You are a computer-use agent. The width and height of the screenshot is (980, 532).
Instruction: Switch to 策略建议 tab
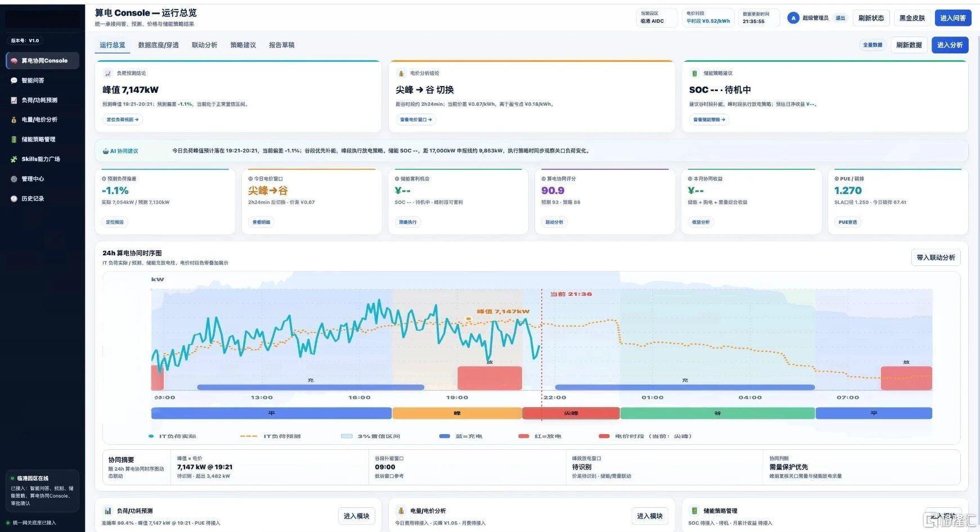click(x=243, y=45)
